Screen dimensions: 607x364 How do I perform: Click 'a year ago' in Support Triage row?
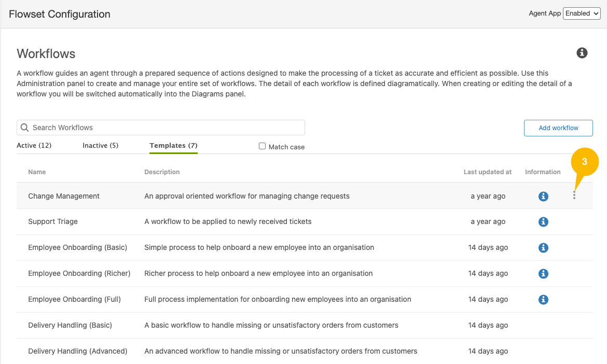click(x=488, y=221)
